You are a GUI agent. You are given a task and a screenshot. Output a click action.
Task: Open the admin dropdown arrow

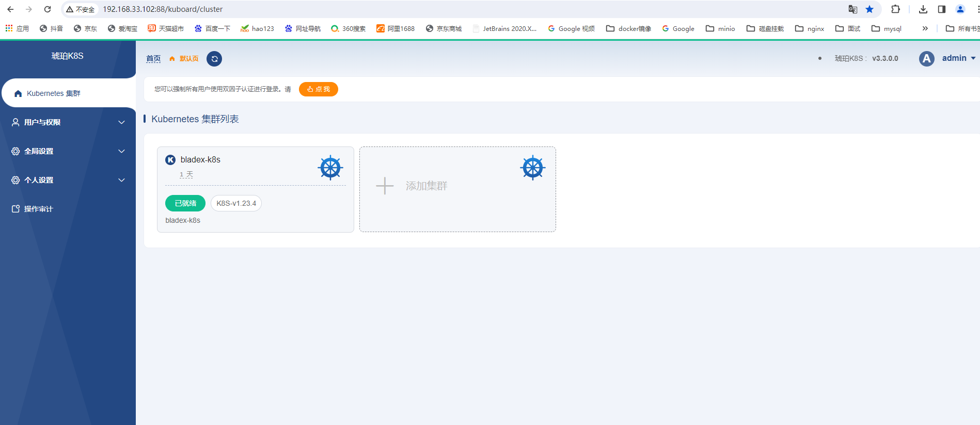[x=973, y=58]
